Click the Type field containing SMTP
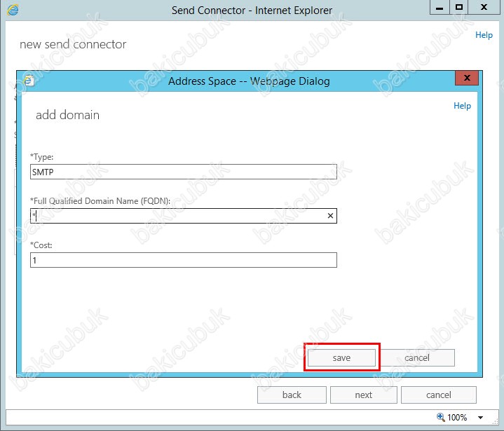This screenshot has width=504, height=431. (x=183, y=172)
